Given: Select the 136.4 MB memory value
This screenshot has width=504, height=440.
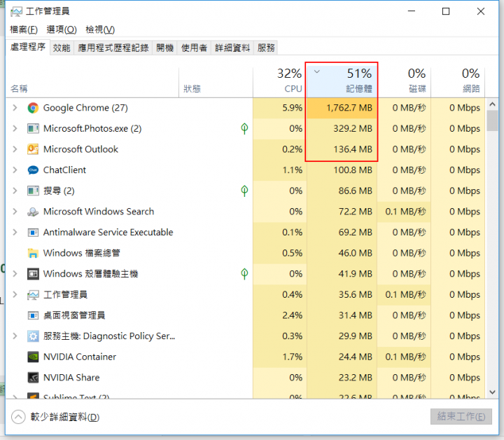Looking at the screenshot, I should click(353, 149).
